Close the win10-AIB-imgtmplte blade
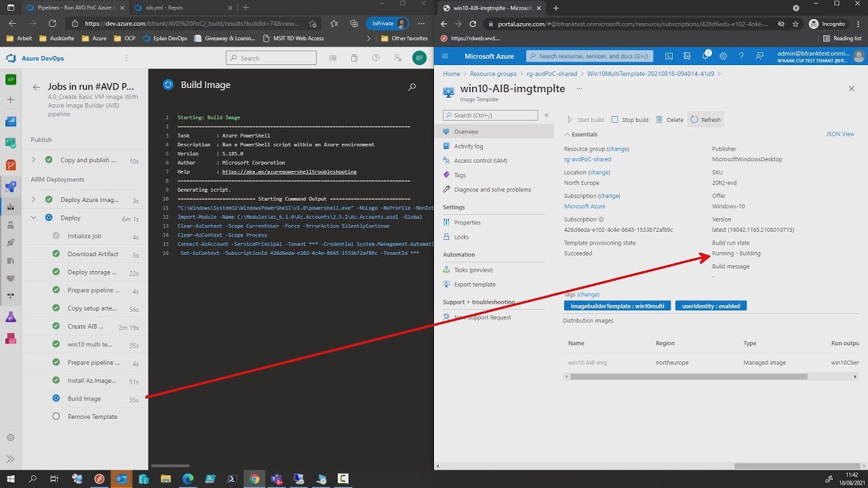868x488 pixels. [x=852, y=89]
